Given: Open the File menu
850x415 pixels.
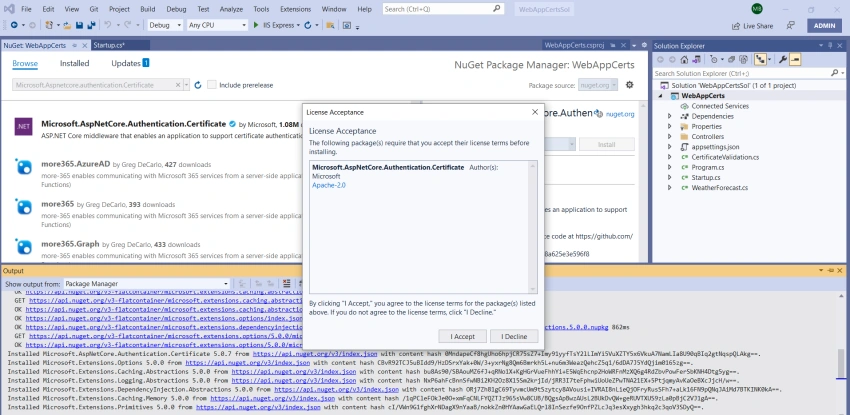Looking at the screenshot, I should (x=26, y=9).
